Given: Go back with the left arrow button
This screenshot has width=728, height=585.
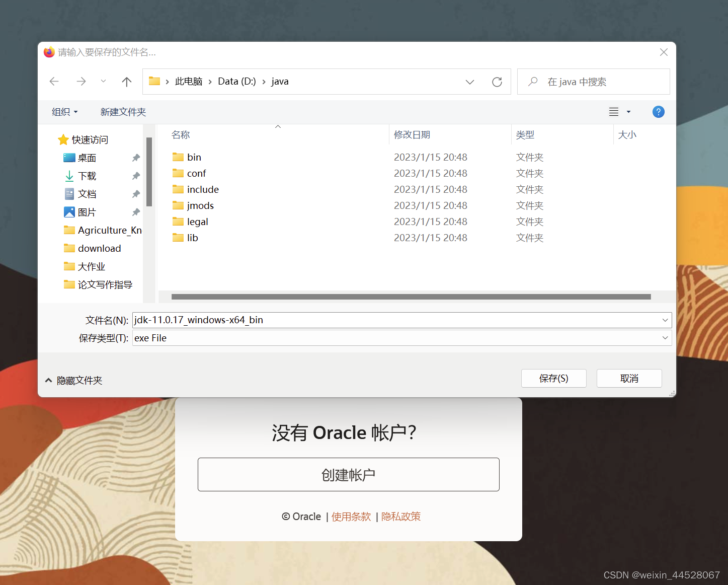Looking at the screenshot, I should click(54, 82).
